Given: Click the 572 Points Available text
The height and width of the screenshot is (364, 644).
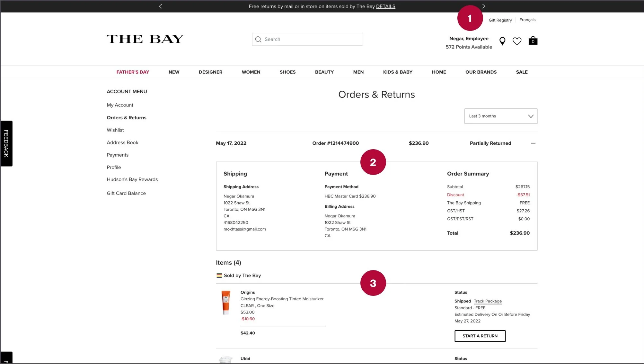Looking at the screenshot, I should click(x=469, y=47).
